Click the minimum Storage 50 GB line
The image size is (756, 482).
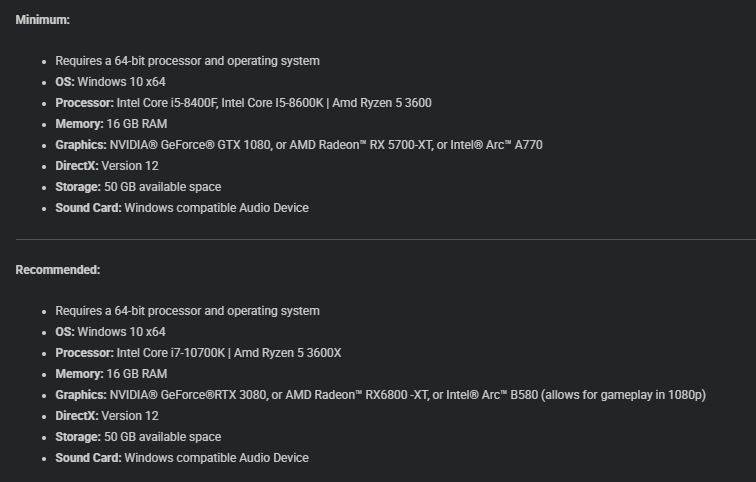pyautogui.click(x=138, y=187)
